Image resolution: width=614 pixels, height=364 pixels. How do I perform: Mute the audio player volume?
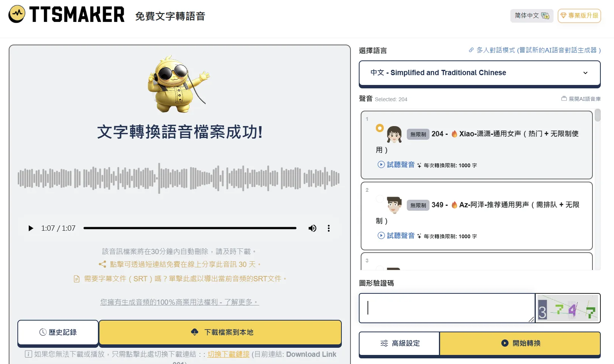312,228
